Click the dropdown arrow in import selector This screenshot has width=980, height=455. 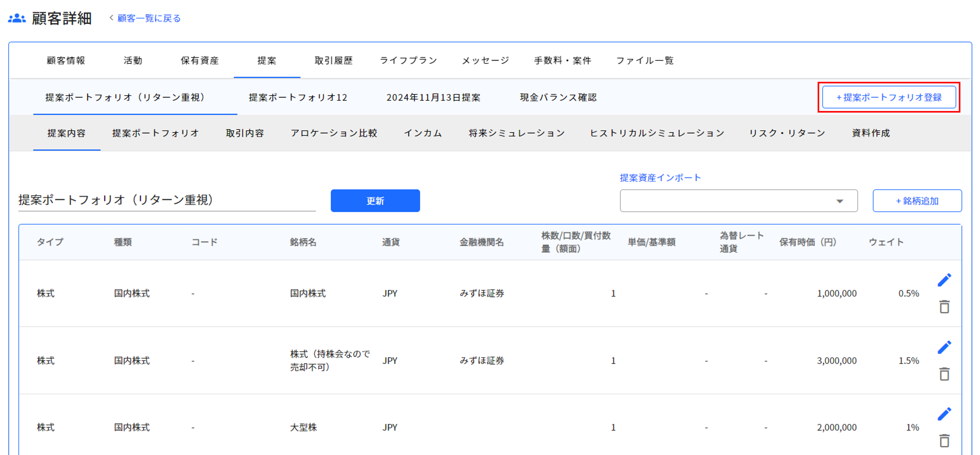[840, 201]
